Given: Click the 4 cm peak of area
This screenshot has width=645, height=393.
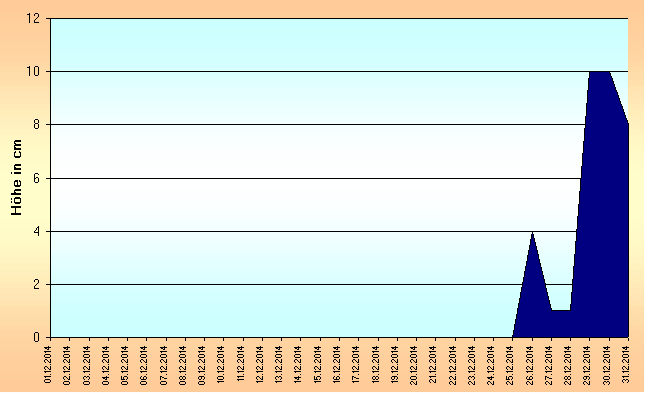Looking at the screenshot, I should pyautogui.click(x=532, y=235).
